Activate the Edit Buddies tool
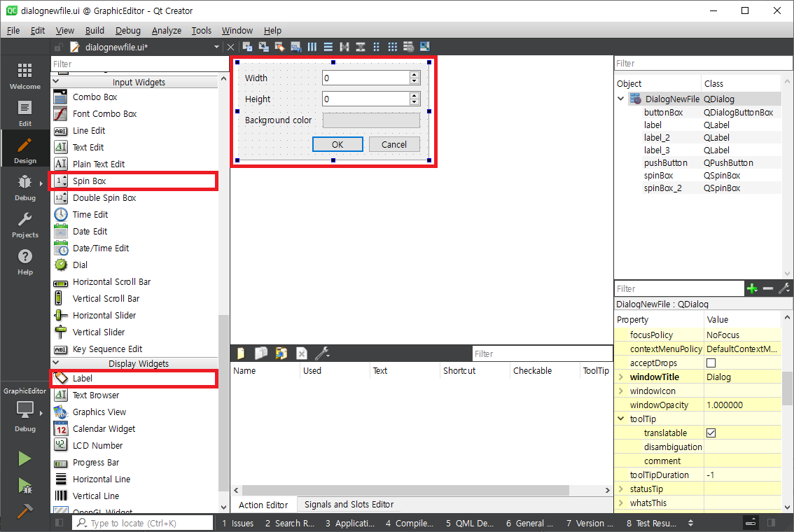This screenshot has height=532, width=794. coord(280,47)
